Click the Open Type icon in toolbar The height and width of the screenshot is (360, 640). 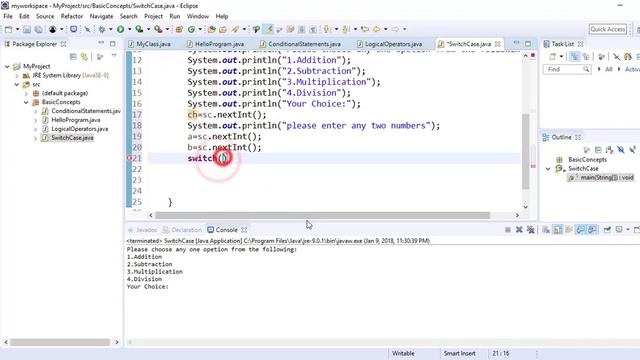(x=211, y=29)
